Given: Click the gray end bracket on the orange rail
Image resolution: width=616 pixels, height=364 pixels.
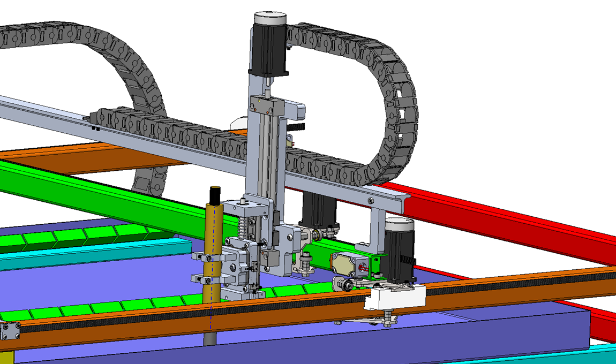Looking at the screenshot, I should click(11, 331).
